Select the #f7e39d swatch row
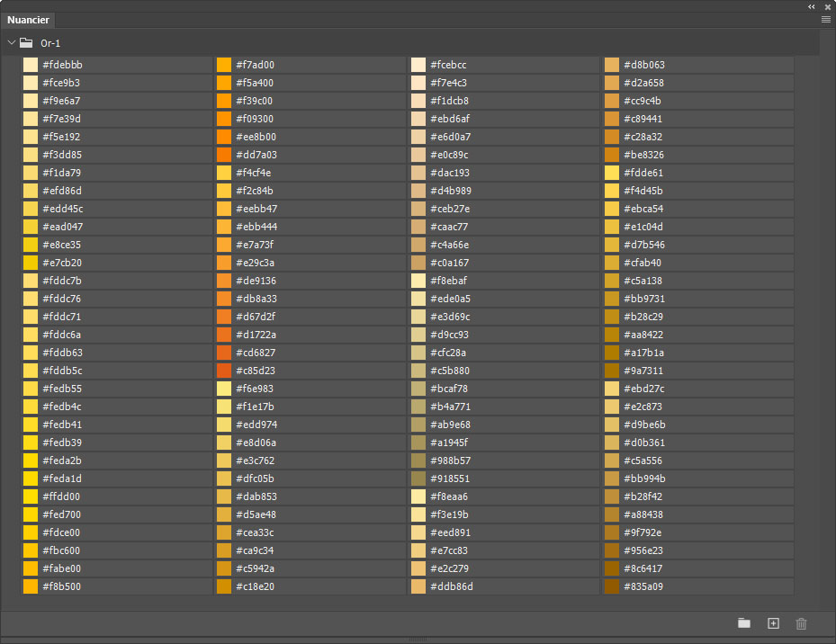 tap(116, 119)
